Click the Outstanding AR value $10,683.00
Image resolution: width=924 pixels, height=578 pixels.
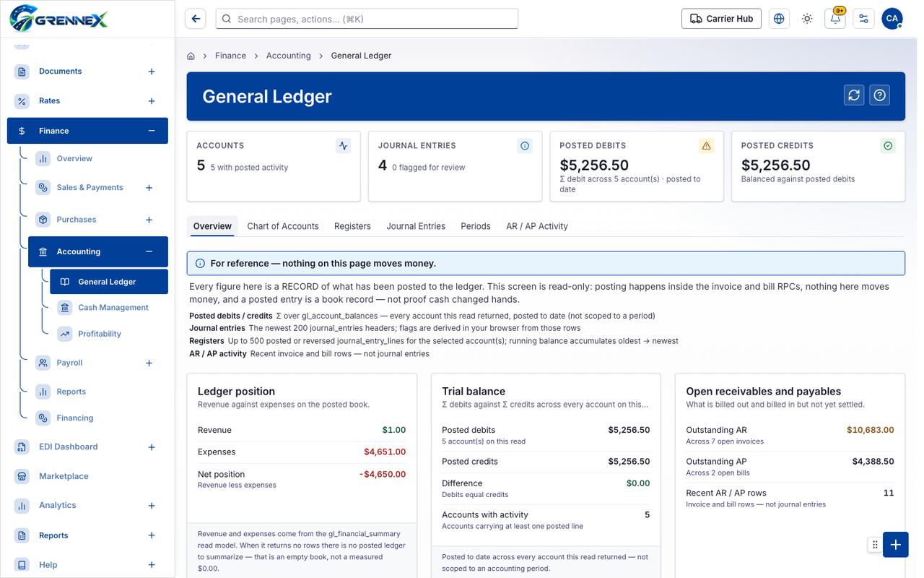point(870,430)
